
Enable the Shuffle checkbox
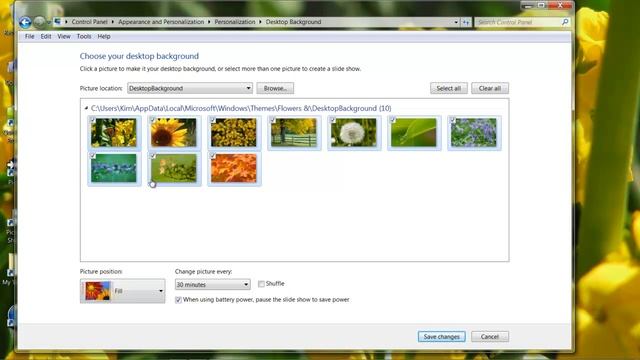pos(261,284)
